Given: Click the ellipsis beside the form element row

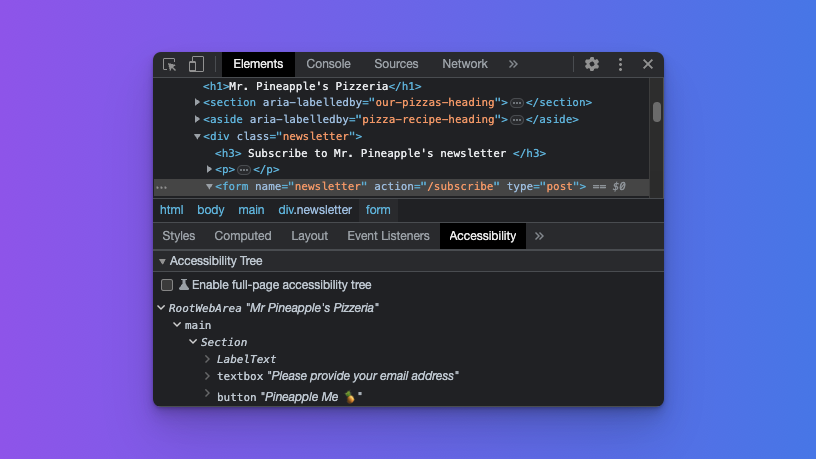Looking at the screenshot, I should tap(161, 187).
